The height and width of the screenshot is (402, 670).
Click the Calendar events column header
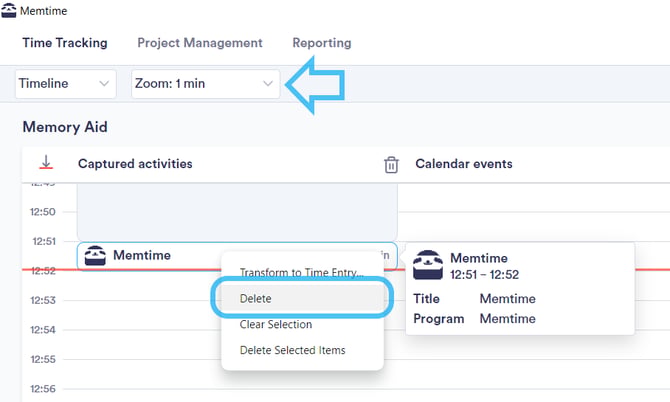(464, 164)
